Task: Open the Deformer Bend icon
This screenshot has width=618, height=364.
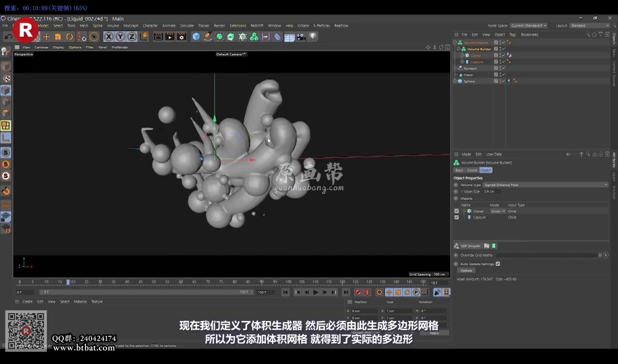Action: (277, 36)
